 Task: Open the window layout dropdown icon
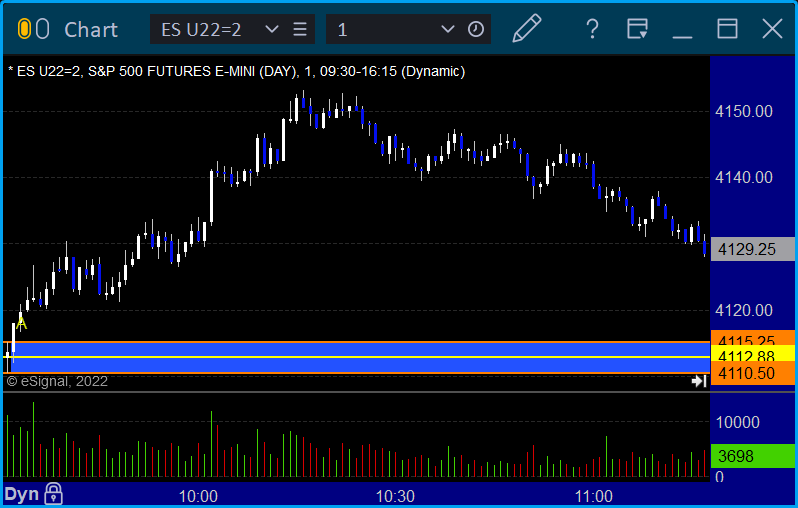[x=637, y=29]
